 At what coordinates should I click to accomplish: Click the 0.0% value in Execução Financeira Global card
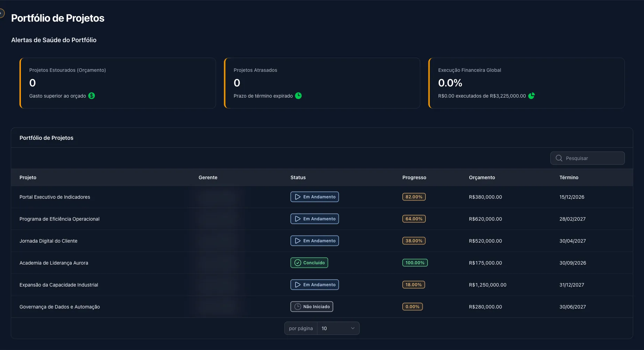(450, 83)
